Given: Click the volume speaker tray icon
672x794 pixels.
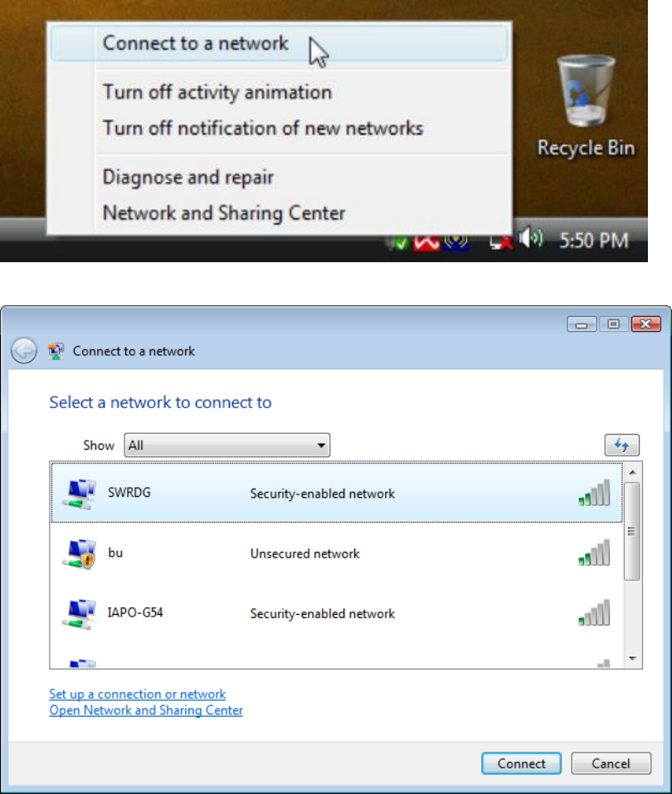Looking at the screenshot, I should 531,238.
